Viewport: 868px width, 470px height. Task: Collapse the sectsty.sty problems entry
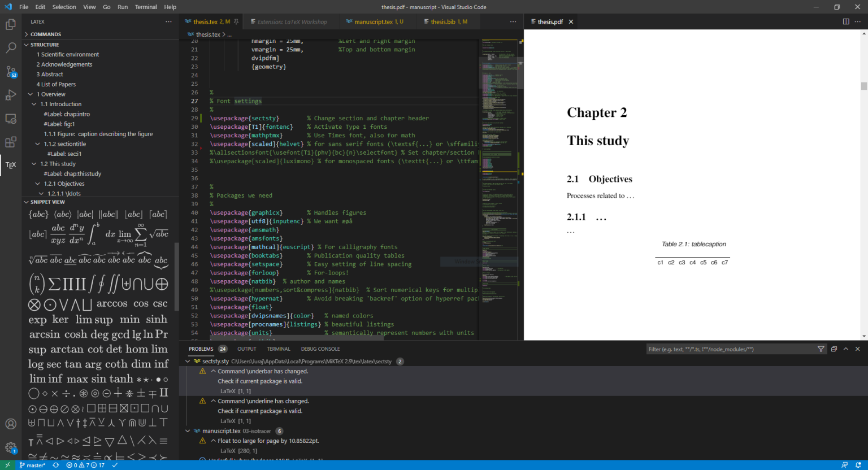pos(188,361)
